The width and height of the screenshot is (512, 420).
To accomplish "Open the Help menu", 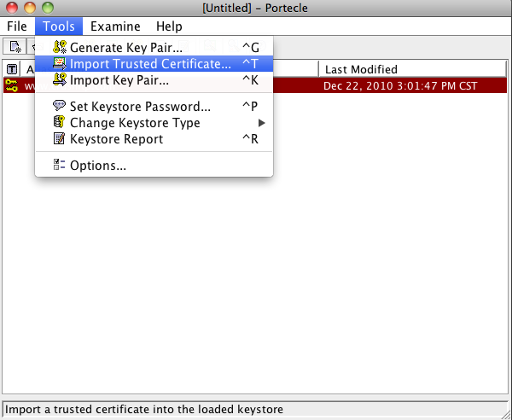I will click(169, 26).
